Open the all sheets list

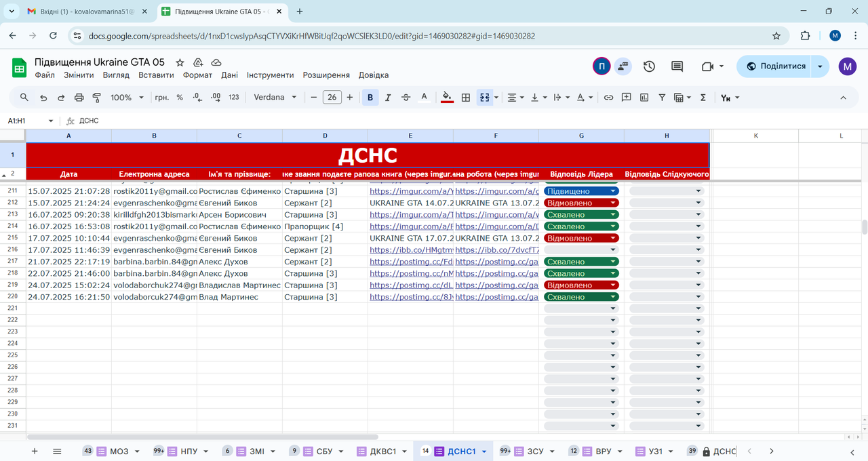[x=57, y=451]
